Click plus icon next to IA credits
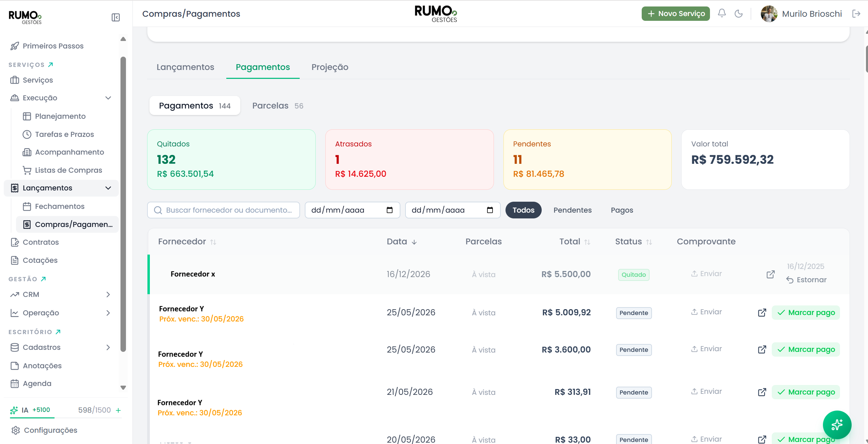Viewport: 868px width, 444px height. coord(118,410)
